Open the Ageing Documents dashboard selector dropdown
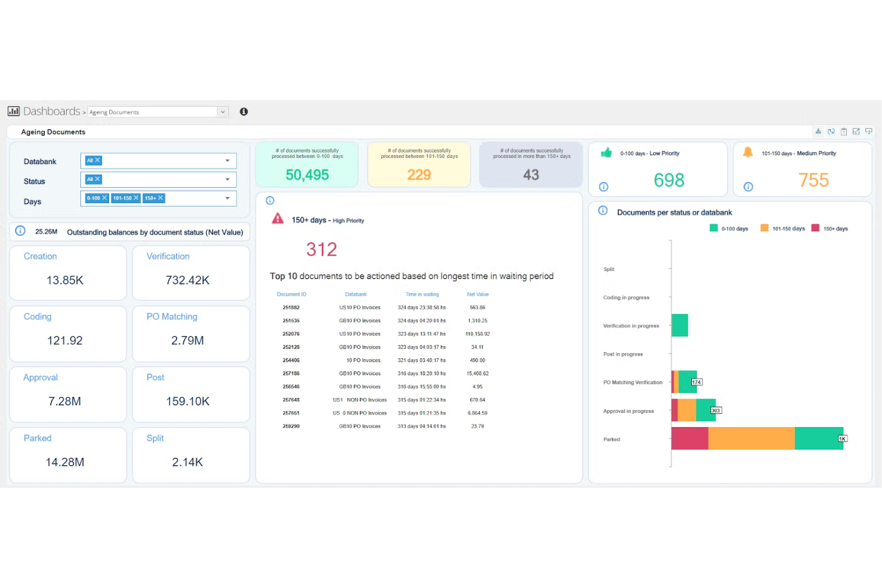882x588 pixels. point(223,111)
